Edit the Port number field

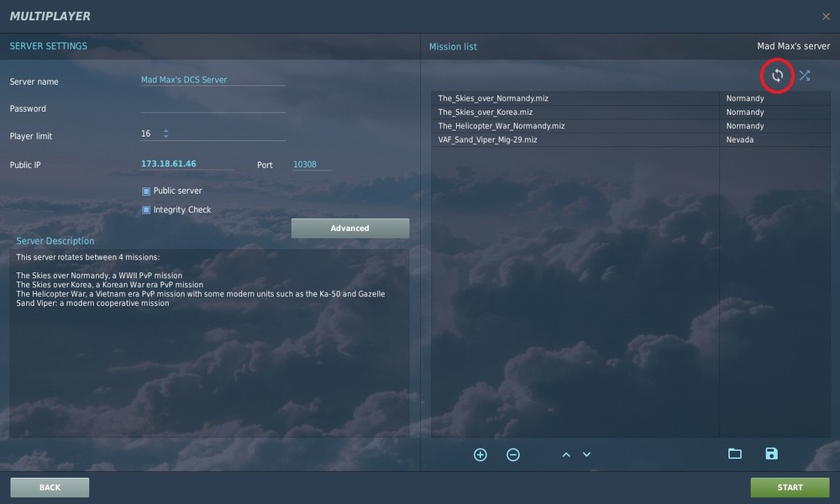pyautogui.click(x=312, y=165)
